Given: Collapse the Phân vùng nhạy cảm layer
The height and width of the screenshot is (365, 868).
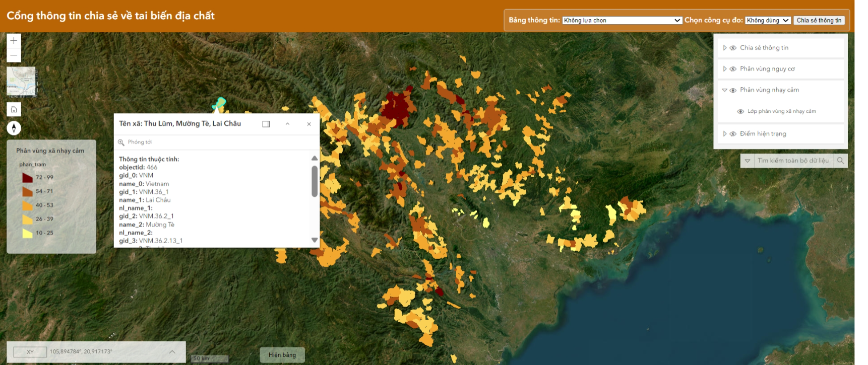Looking at the screenshot, I should [x=725, y=90].
